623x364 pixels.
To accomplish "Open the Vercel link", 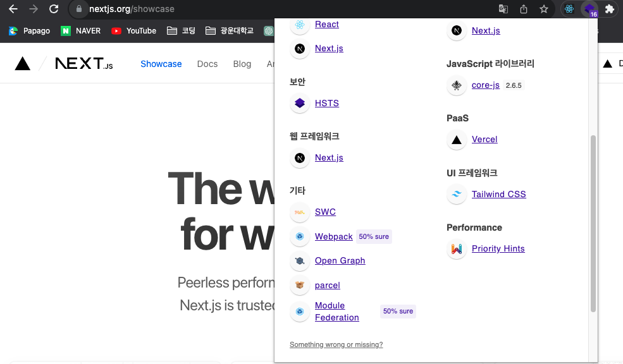I will pyautogui.click(x=484, y=139).
